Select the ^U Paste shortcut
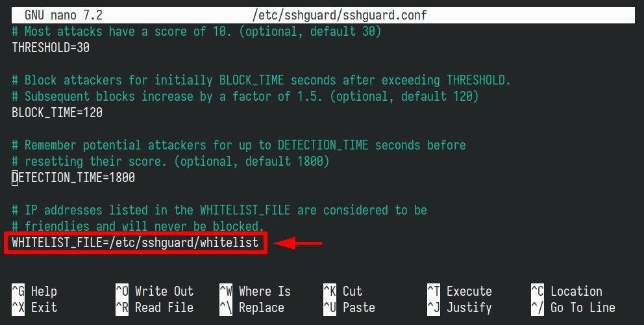 [x=349, y=307]
